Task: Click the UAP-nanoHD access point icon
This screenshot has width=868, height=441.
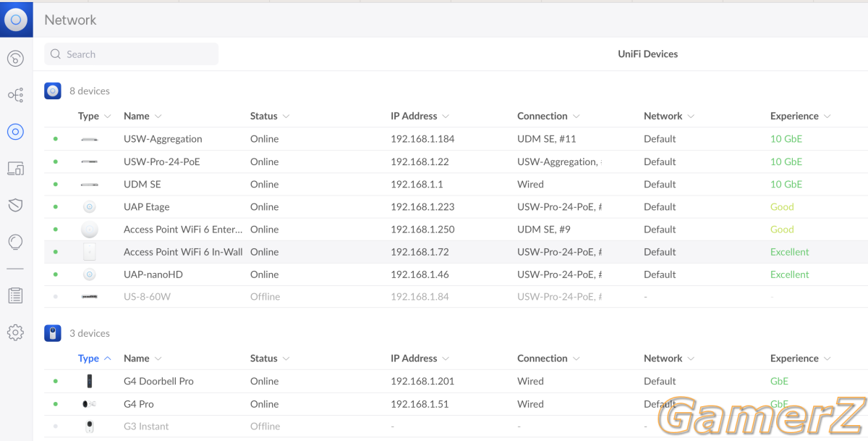Action: 90,274
